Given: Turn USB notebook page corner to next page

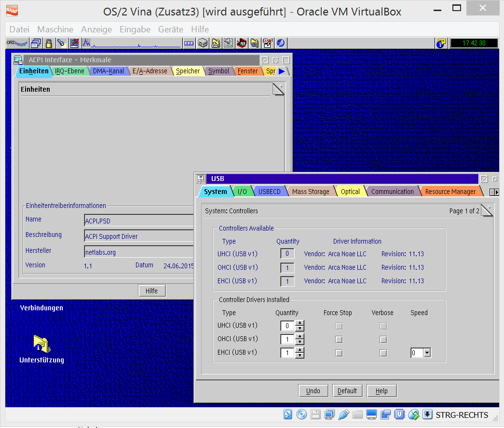Looking at the screenshot, I should pos(487,210).
